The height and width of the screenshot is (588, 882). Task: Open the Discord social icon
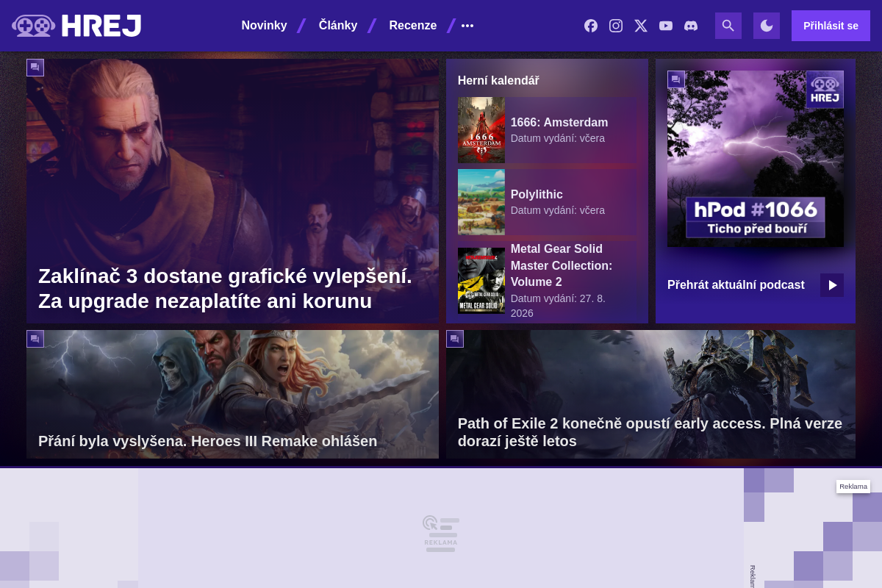pyautogui.click(x=691, y=26)
